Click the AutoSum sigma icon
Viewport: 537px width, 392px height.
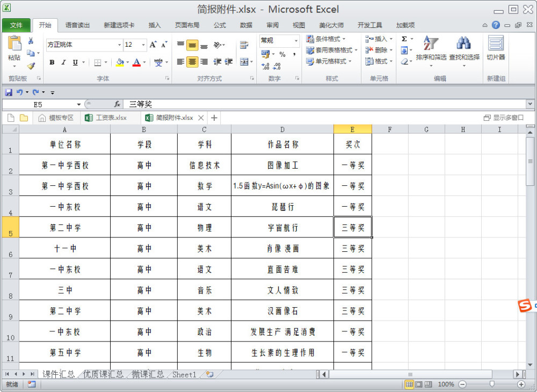(404, 39)
